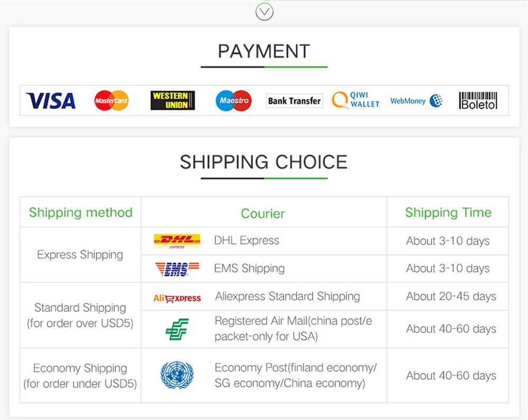Viewport: 528px width, 420px height.
Task: Select the MasterCard logo
Action: click(111, 100)
